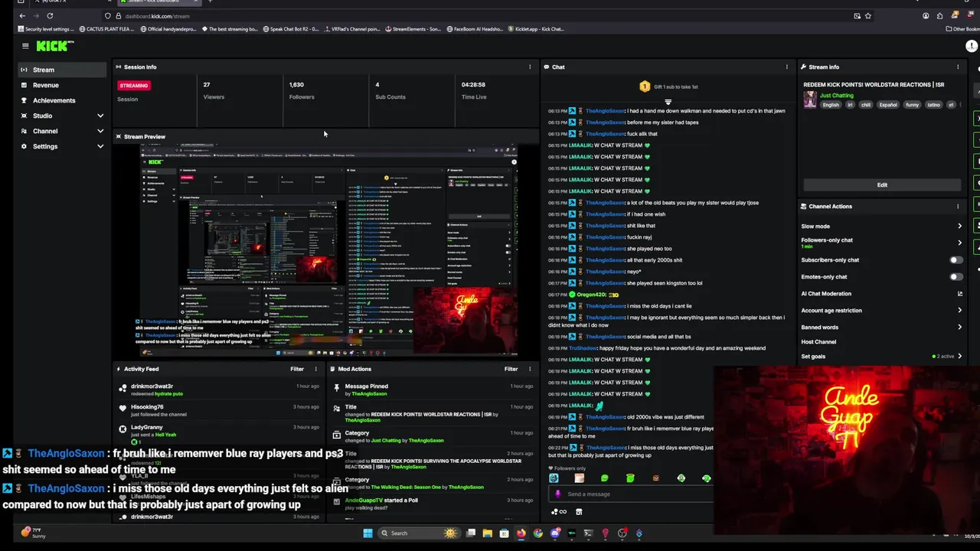
Task: Click the Kick logo
Action: tap(54, 46)
